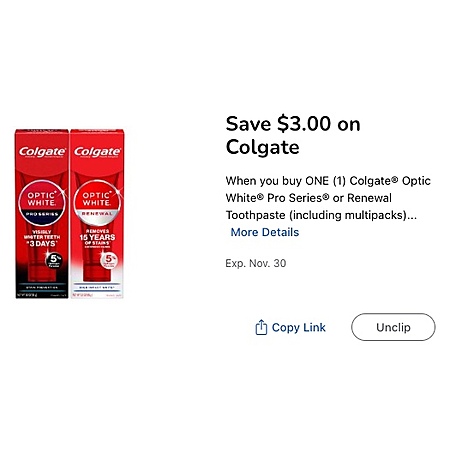Select the Optic White Renewal box
The image size is (450, 450).
tap(97, 214)
